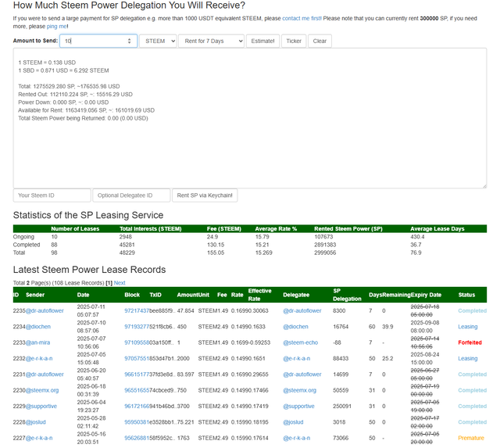Click the red Forfeited status
500x448 pixels.
470,342
